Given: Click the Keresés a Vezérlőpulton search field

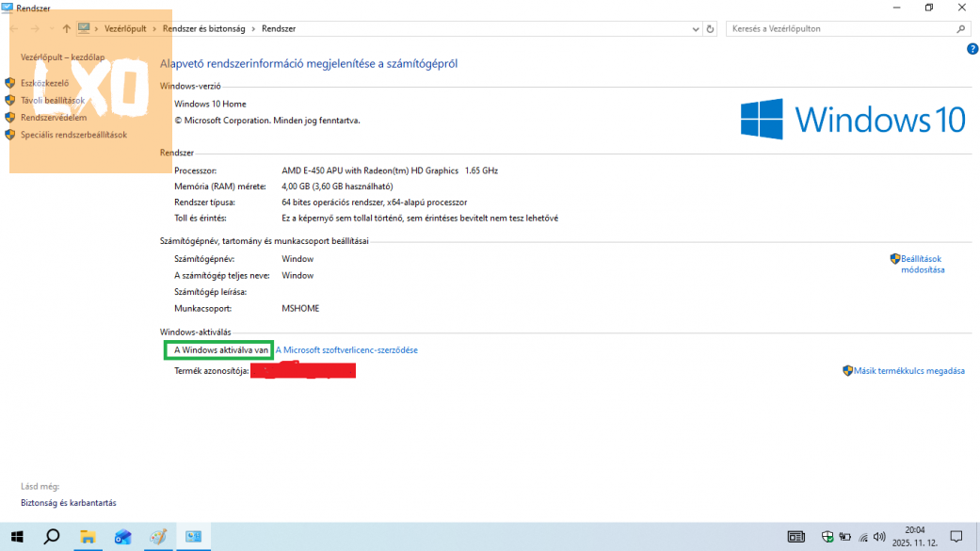Looking at the screenshot, I should pyautogui.click(x=838, y=29).
